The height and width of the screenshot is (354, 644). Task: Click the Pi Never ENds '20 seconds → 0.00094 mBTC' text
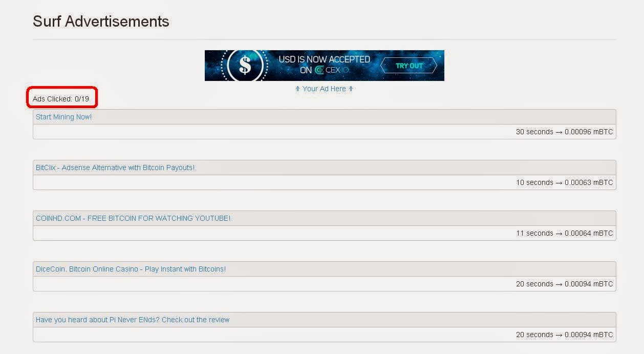(x=564, y=335)
